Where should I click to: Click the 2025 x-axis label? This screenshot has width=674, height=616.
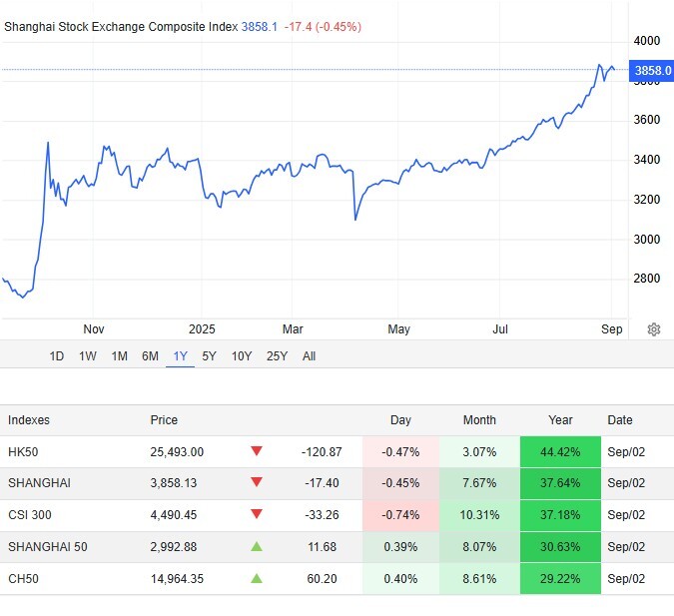click(202, 329)
